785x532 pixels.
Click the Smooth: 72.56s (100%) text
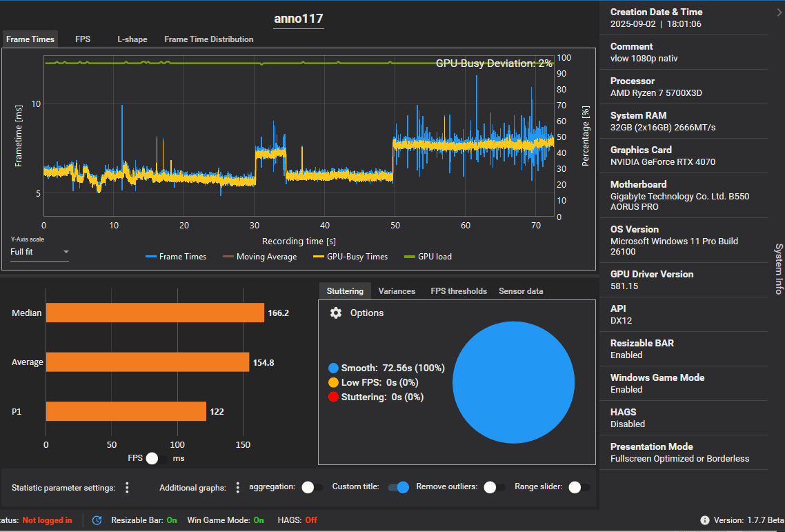coord(392,368)
